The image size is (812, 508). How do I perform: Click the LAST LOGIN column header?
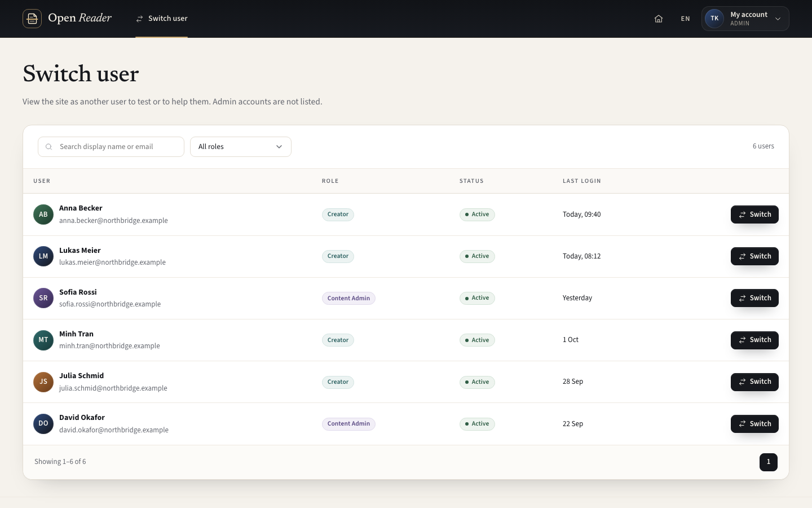coord(582,181)
